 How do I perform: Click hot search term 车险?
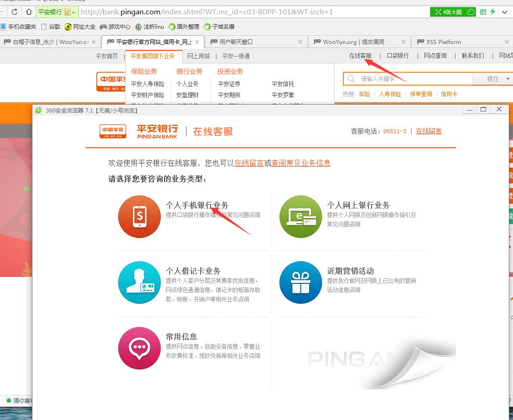(364, 94)
